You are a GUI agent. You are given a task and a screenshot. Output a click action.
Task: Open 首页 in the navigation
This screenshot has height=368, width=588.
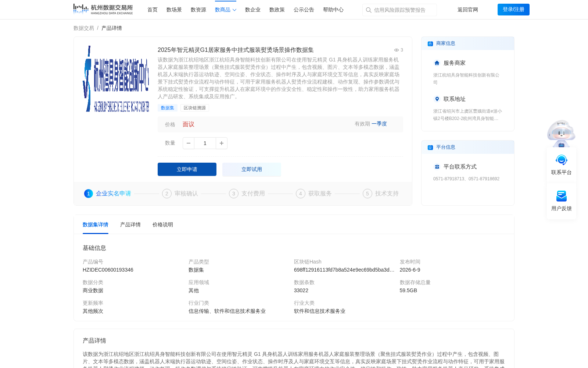(153, 10)
